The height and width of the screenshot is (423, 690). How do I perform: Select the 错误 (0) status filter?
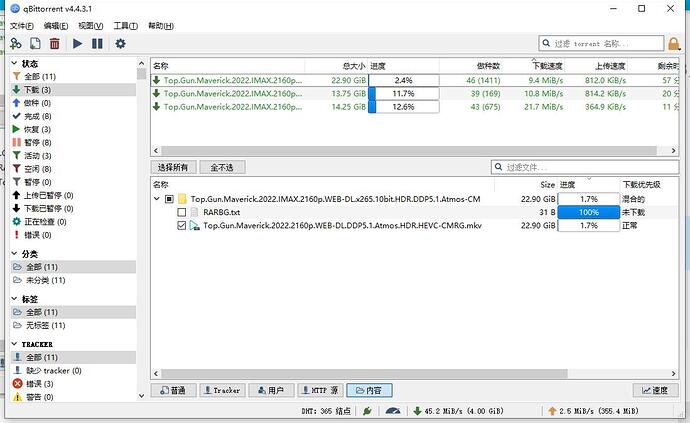point(73,235)
